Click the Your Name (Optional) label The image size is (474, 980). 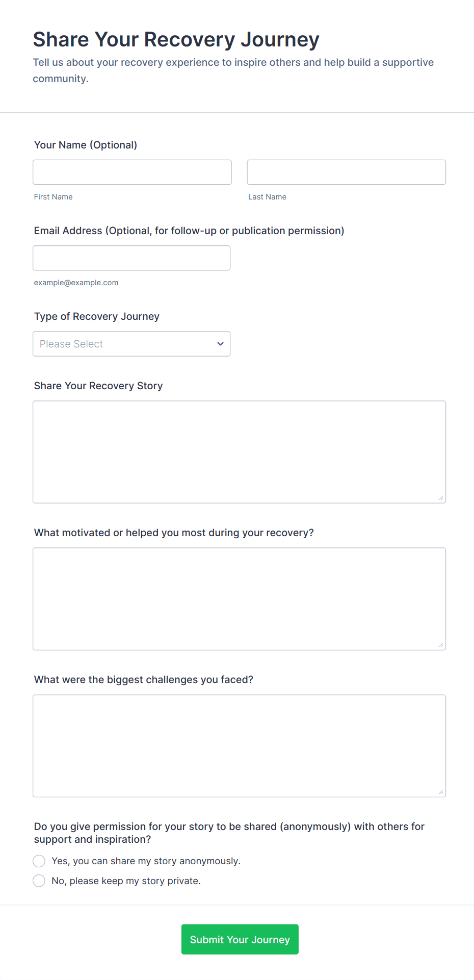click(86, 145)
